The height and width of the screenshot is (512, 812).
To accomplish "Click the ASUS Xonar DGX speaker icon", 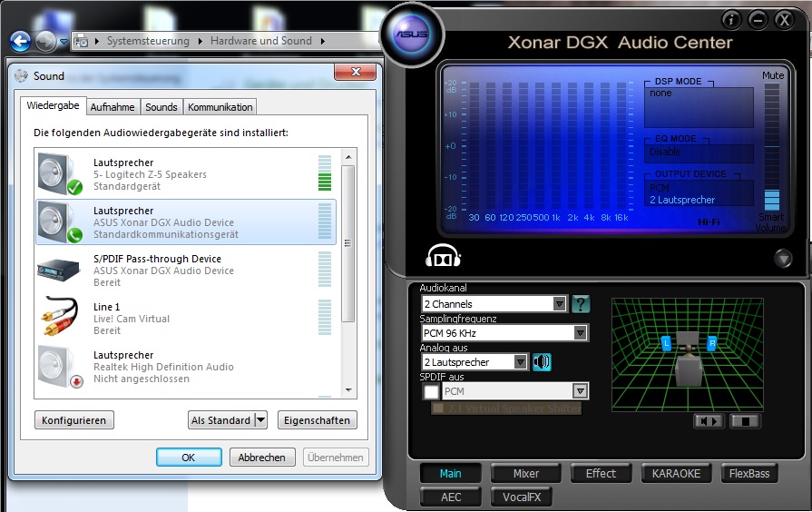I will (x=60, y=222).
